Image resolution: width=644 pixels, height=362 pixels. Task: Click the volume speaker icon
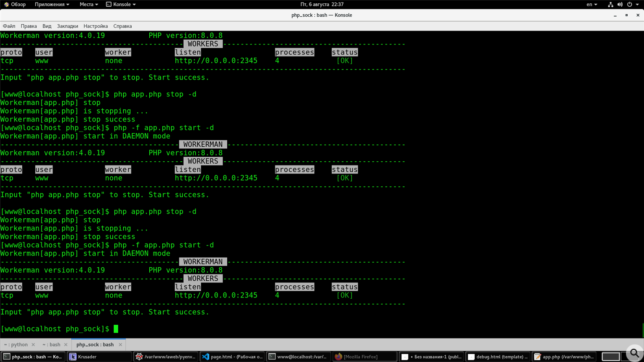[x=620, y=5]
